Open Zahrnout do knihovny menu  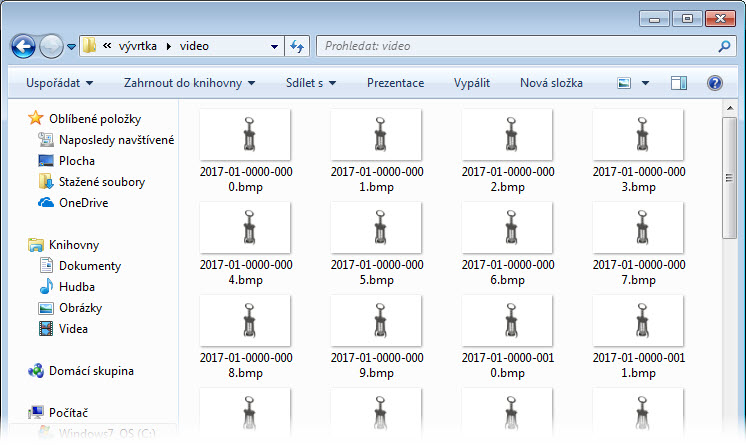pos(189,83)
